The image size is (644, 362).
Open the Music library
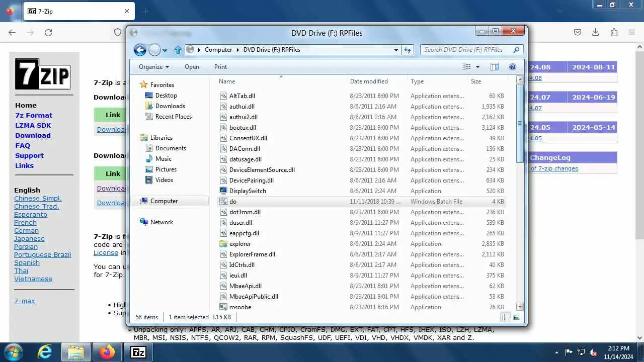[164, 159]
